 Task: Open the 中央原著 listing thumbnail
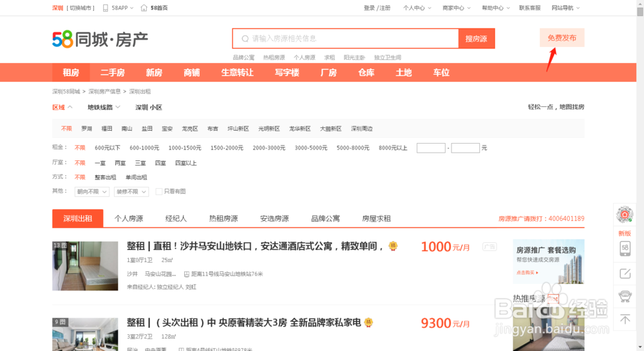pyautogui.click(x=85, y=334)
